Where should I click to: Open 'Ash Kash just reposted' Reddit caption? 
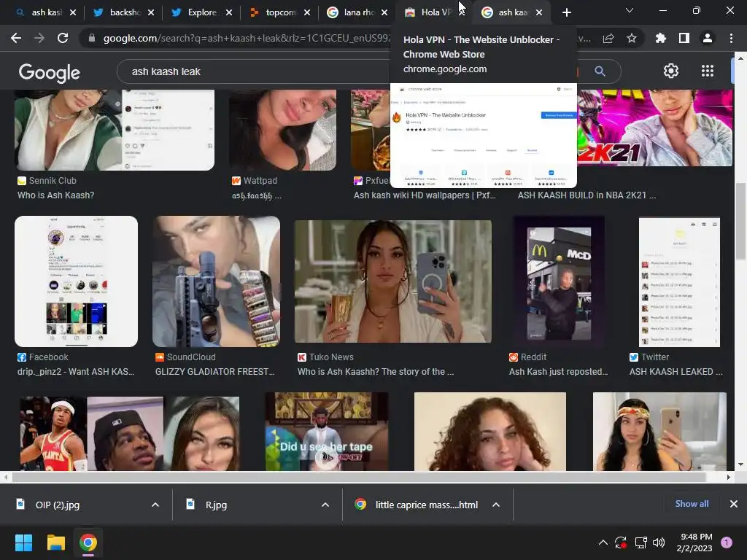558,372
